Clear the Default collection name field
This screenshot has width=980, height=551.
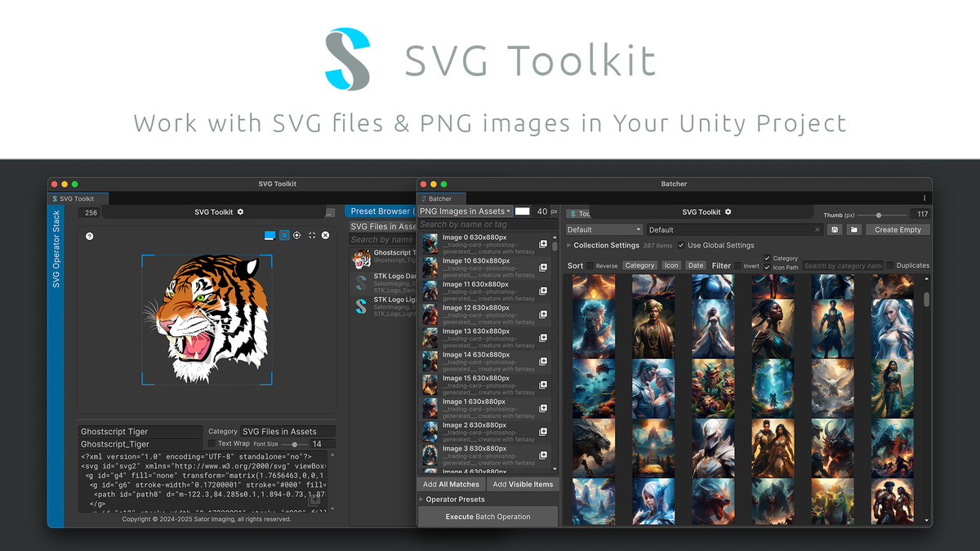(817, 230)
